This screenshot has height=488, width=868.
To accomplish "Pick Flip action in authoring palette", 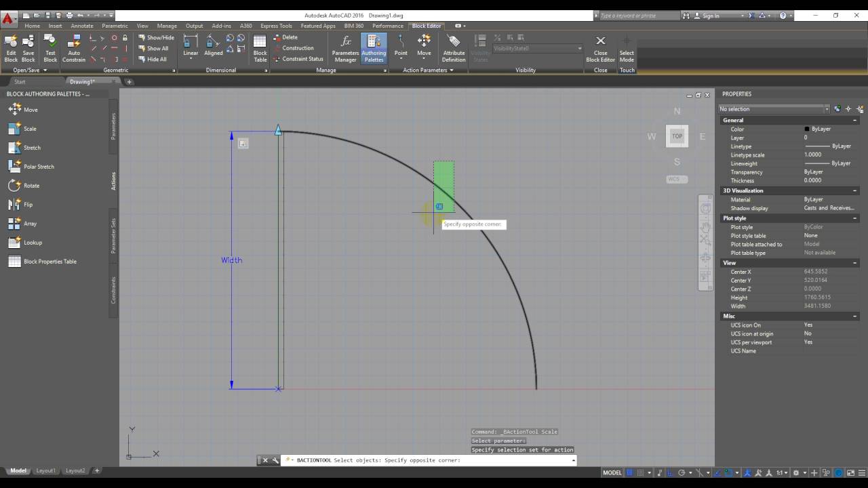I will pos(20,205).
